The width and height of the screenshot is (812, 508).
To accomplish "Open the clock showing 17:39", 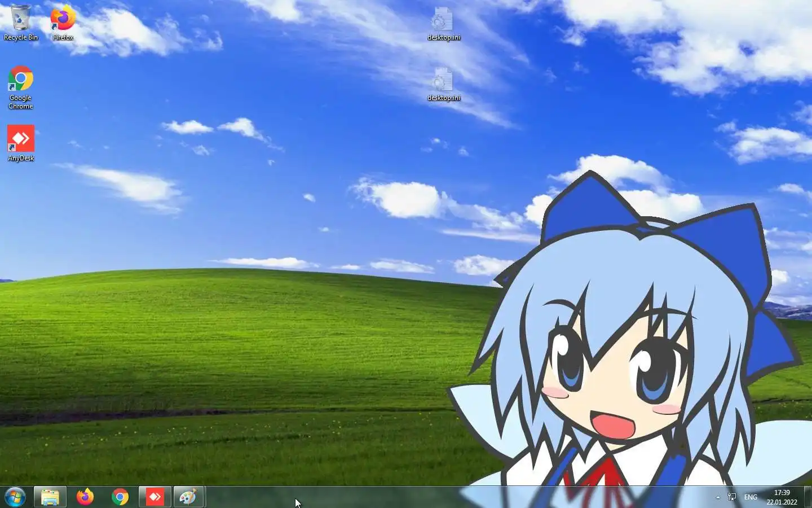I will tap(782, 497).
